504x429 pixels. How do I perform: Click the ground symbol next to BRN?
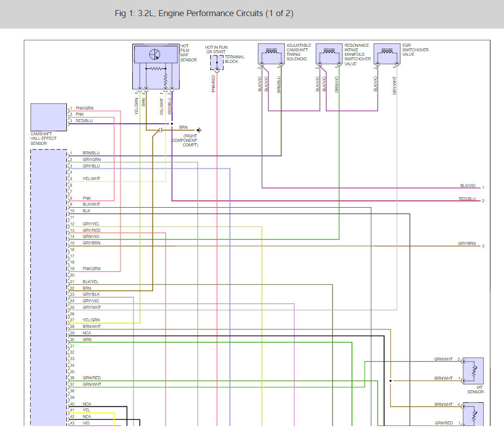(199, 130)
